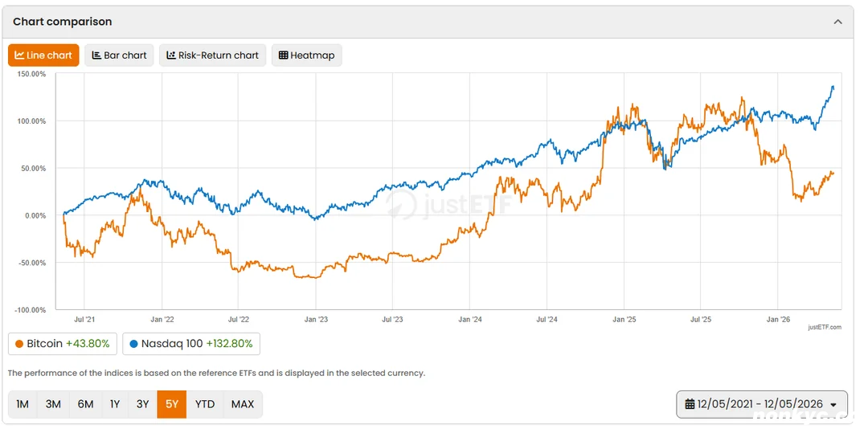This screenshot has height=429, width=868.
Task: Open the Risk-Return chart tab
Action: (212, 55)
